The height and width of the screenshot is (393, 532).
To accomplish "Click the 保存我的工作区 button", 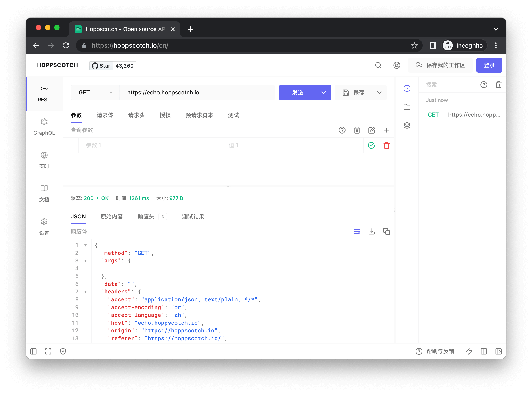I will click(x=440, y=65).
